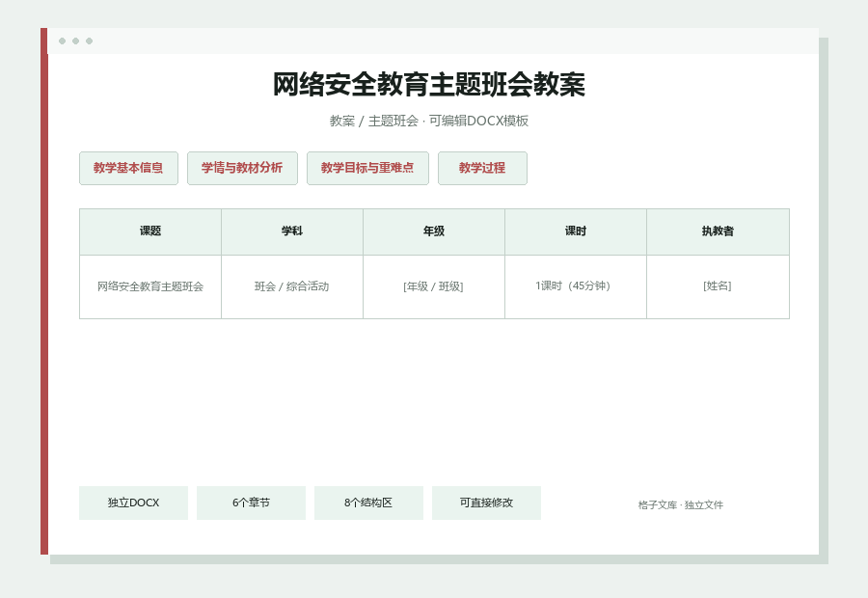Click the [年级 / 班级] placeholder cell
868x598 pixels.
click(x=434, y=286)
